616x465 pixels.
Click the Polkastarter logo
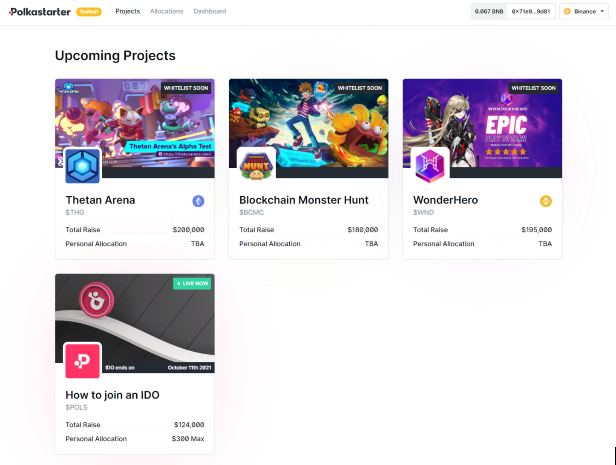click(x=40, y=12)
